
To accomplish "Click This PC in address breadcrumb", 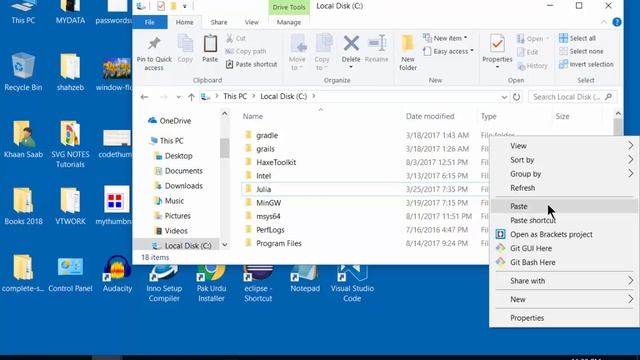I will 235,96.
